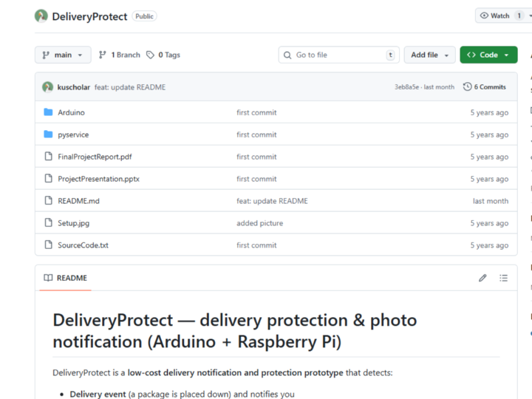Open the README.md file
532x399 pixels.
(78, 201)
